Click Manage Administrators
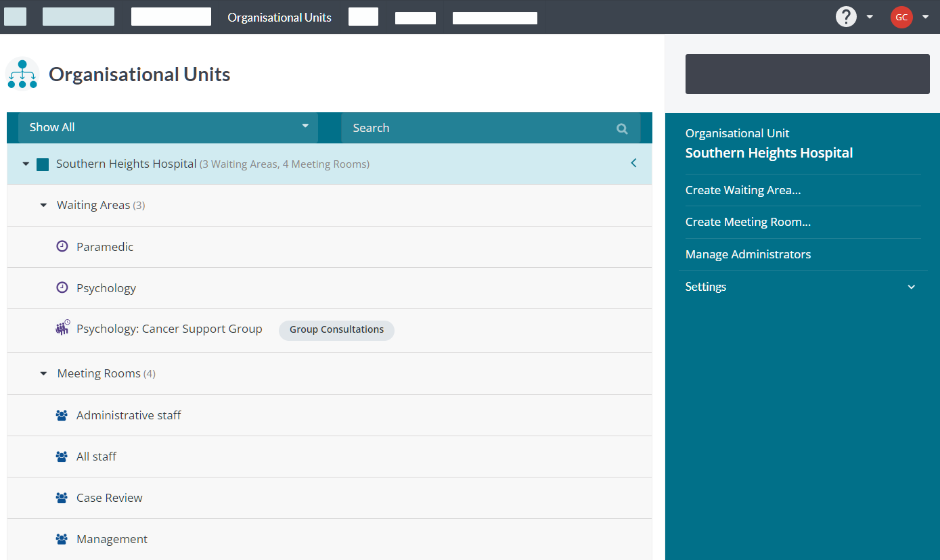Screen dimensions: 940x560 click(x=748, y=254)
